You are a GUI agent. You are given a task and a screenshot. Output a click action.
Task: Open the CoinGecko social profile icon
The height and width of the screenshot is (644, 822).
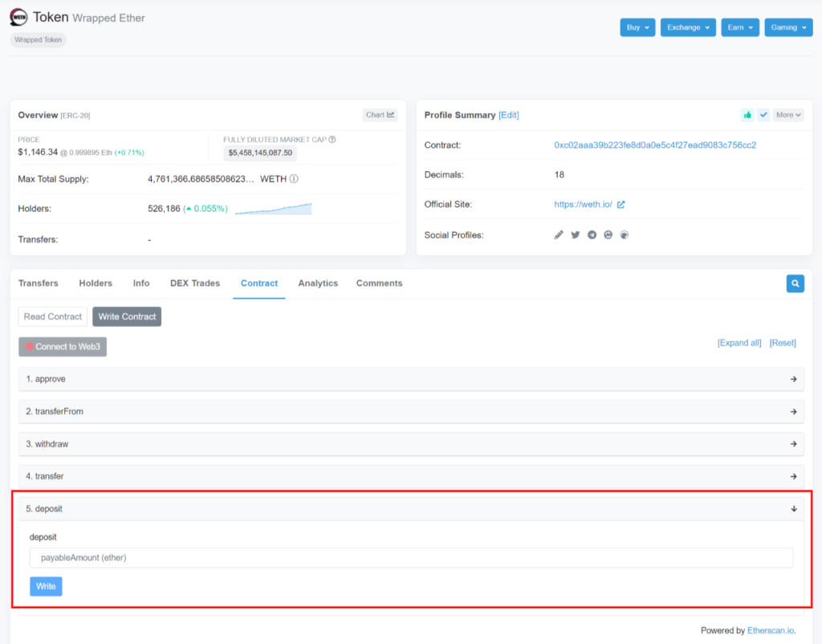pos(625,235)
